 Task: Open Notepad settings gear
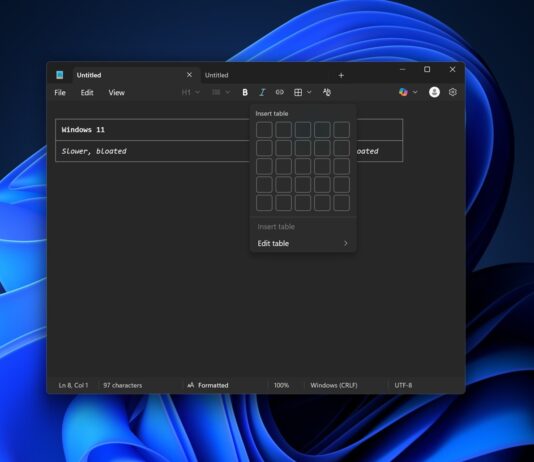point(453,92)
